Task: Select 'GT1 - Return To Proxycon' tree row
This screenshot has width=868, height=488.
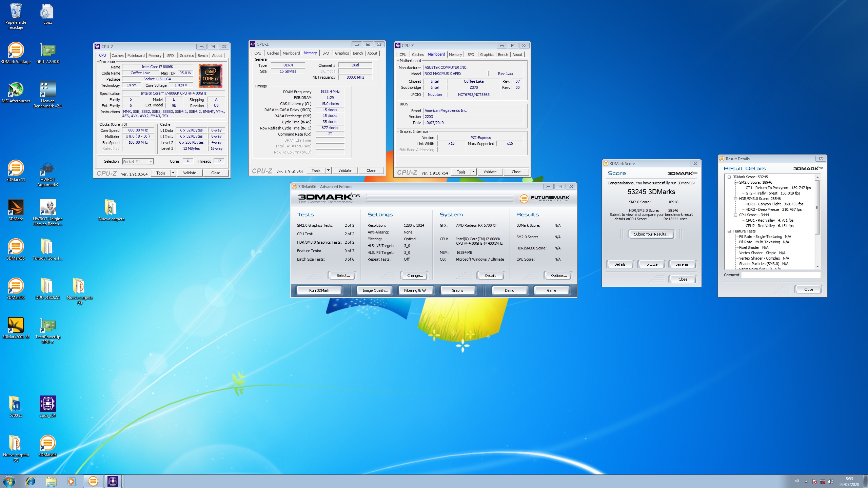Action: [x=778, y=188]
